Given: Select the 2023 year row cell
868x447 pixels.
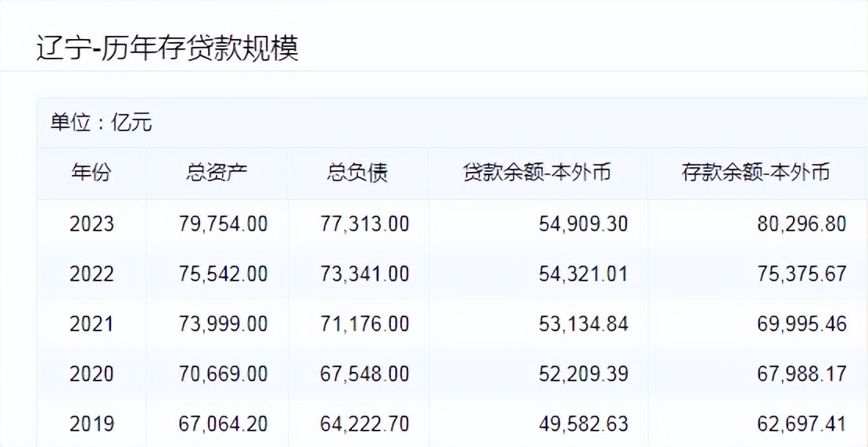Looking at the screenshot, I should [91, 224].
